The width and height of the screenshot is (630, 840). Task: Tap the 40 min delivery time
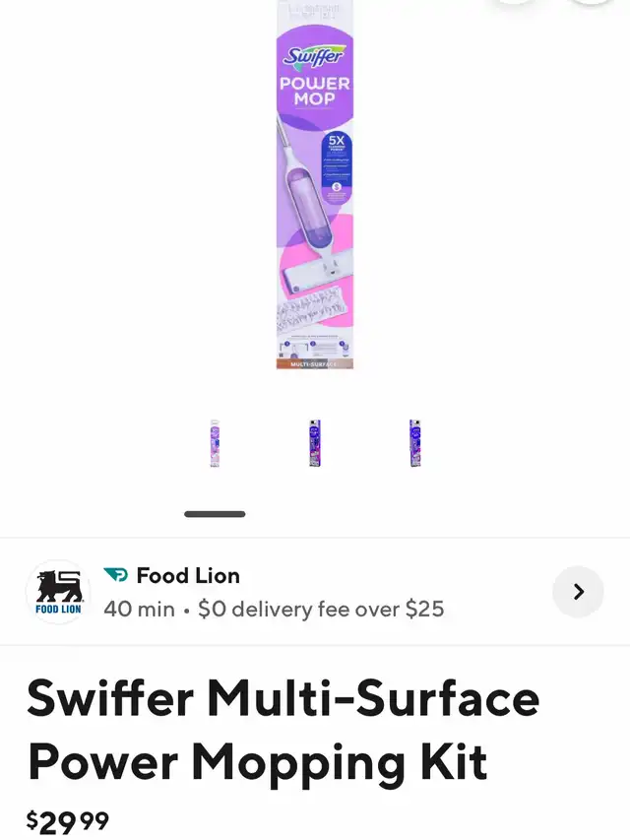click(139, 610)
